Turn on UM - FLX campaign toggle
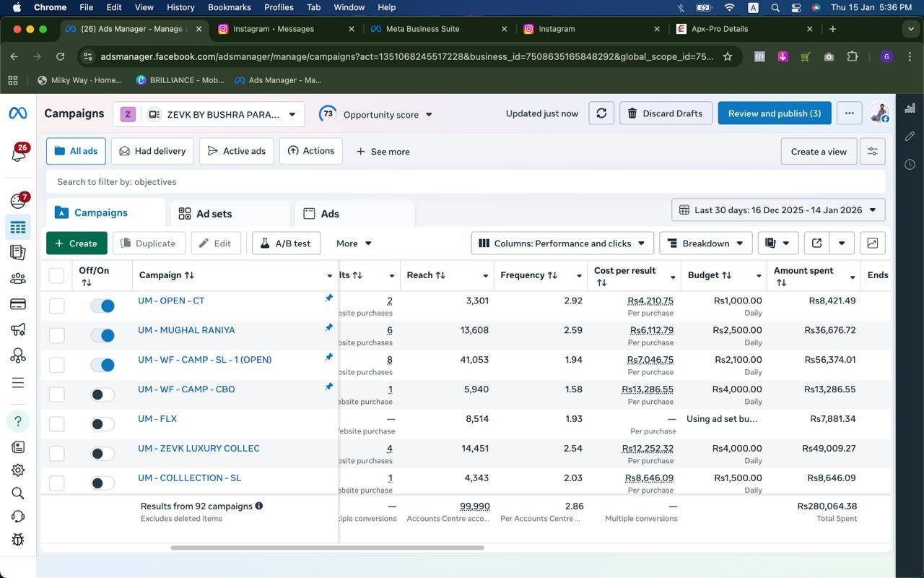 point(103,424)
